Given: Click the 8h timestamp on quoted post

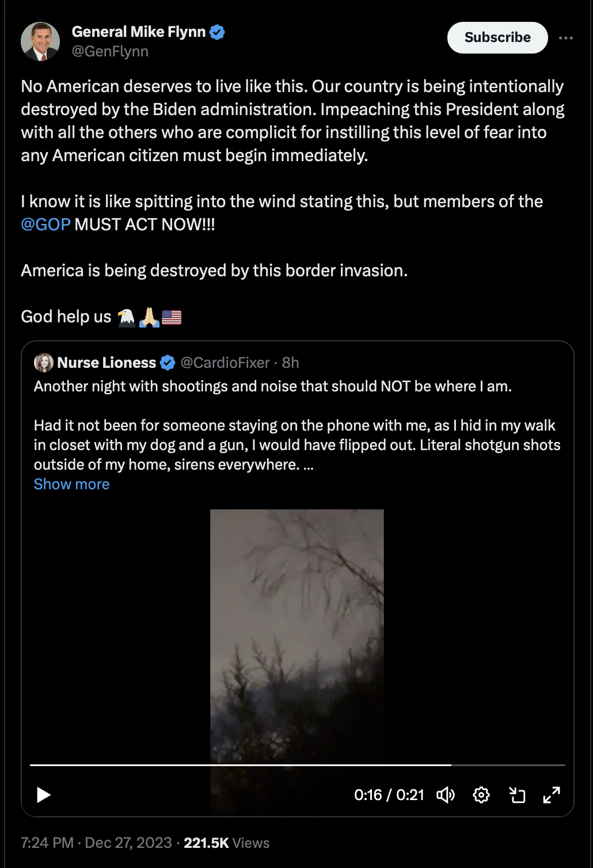Looking at the screenshot, I should pos(290,363).
